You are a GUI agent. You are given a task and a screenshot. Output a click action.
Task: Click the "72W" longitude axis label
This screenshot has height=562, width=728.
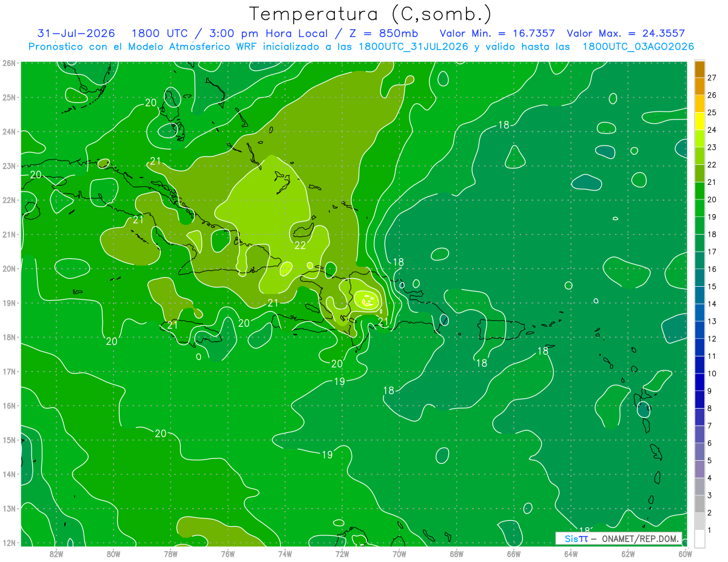coord(342,554)
